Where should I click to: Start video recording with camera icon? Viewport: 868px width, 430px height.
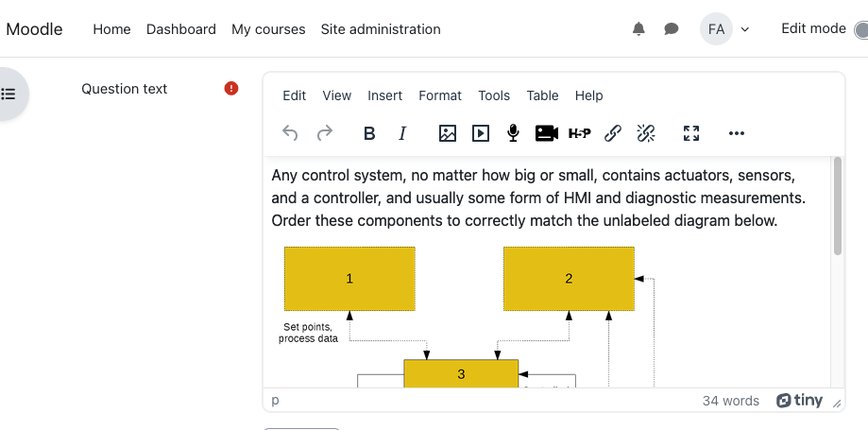pyautogui.click(x=546, y=133)
